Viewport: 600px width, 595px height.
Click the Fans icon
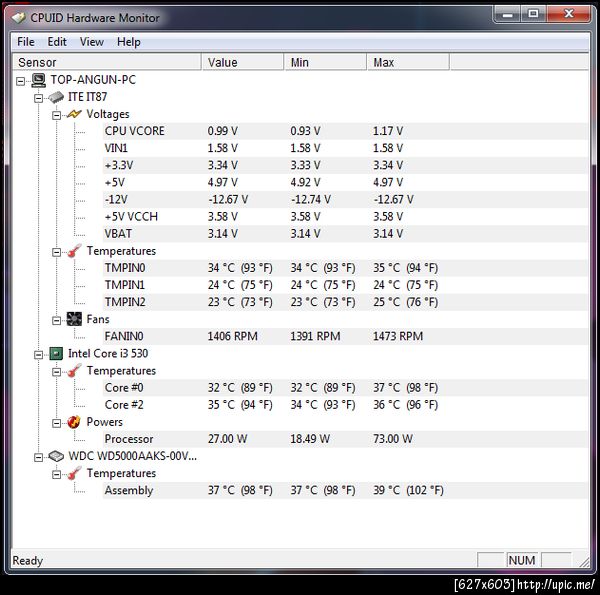[74, 319]
